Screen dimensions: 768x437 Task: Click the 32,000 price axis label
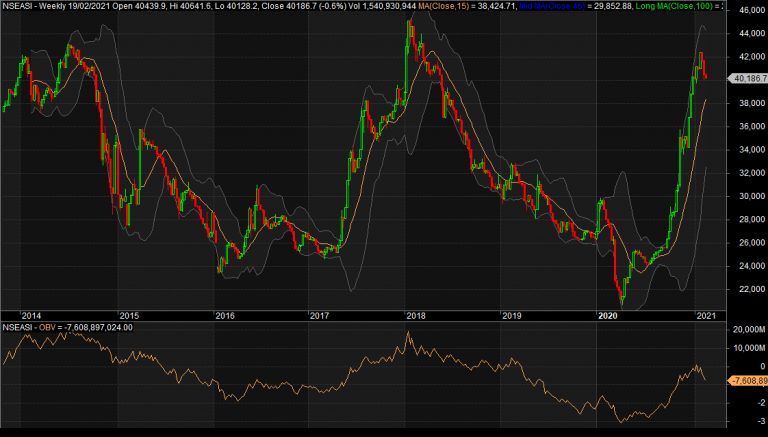(x=751, y=173)
